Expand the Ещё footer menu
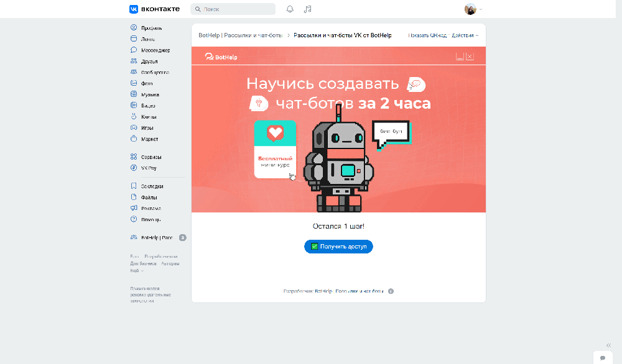The height and width of the screenshot is (364, 622). click(x=136, y=271)
